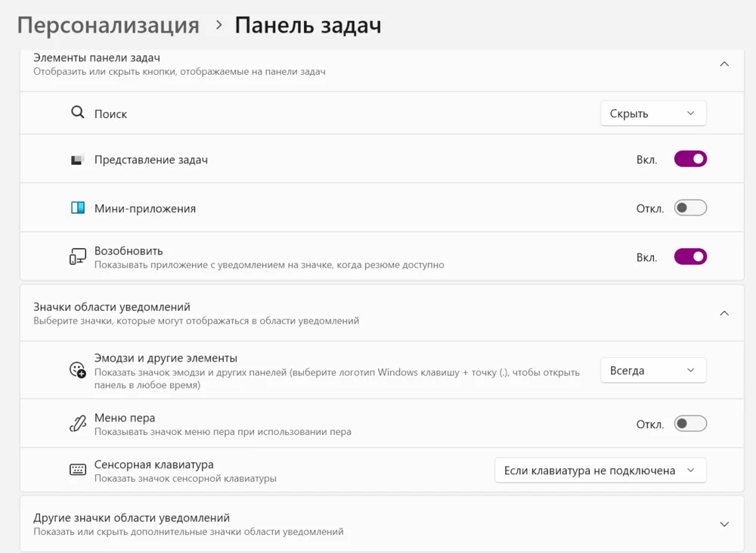This screenshot has height=553, width=756.
Task: Enable the Мини-приложения toggle
Action: tap(690, 208)
